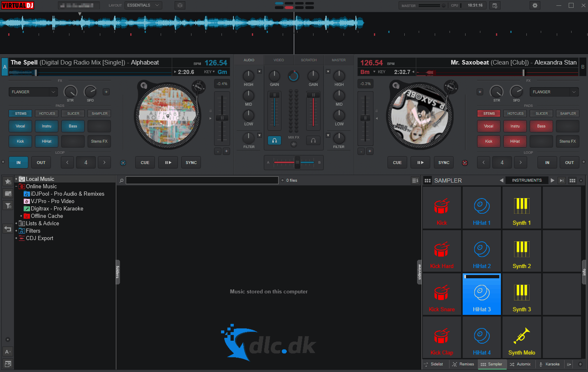Click the right deck red vinyl icon
The height and width of the screenshot is (372, 588).
(465, 163)
